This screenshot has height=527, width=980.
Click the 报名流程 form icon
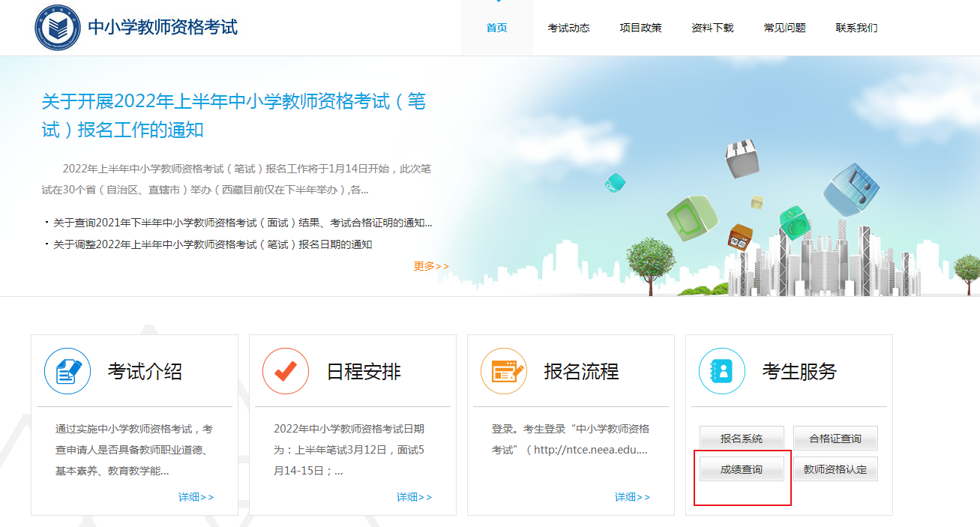click(x=504, y=371)
